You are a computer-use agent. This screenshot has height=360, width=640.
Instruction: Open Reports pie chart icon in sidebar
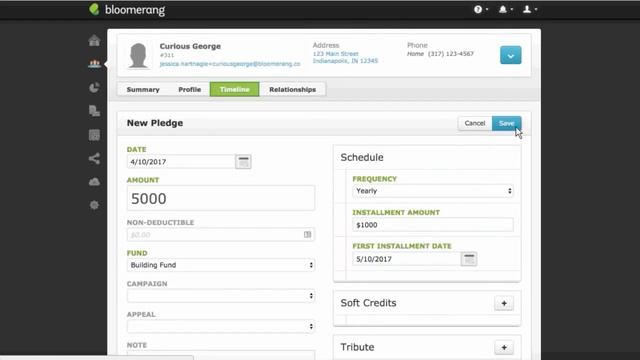pyautogui.click(x=94, y=87)
